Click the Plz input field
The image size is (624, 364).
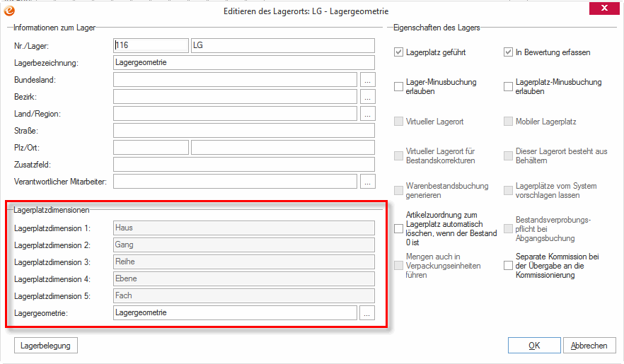[151, 148]
